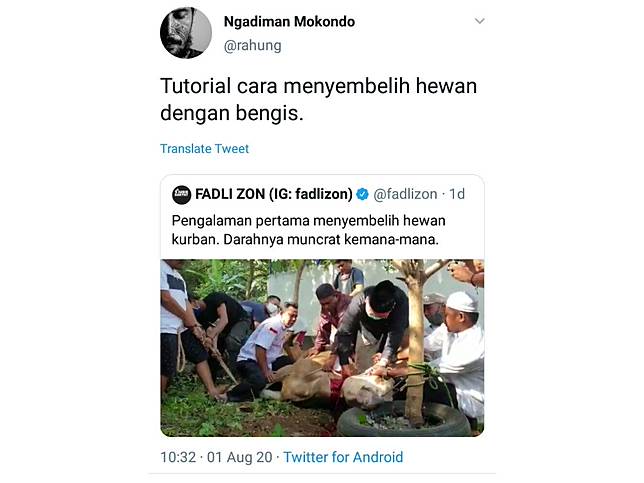This screenshot has height=483, width=644.
Task: Open the quoted tweet photo thumbnail
Action: (x=322, y=348)
